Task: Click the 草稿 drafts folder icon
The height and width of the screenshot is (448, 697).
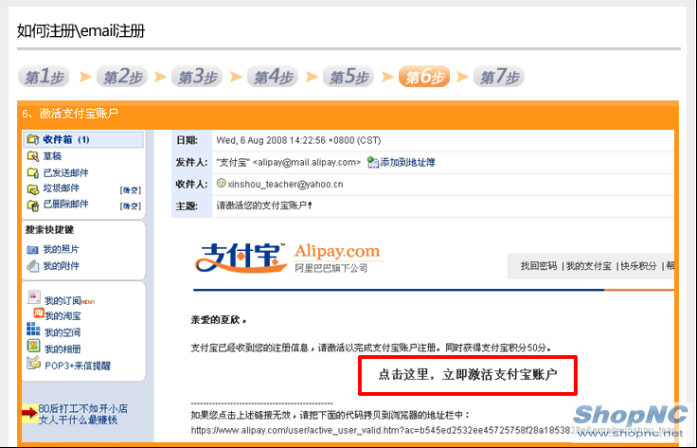Action: [33, 156]
